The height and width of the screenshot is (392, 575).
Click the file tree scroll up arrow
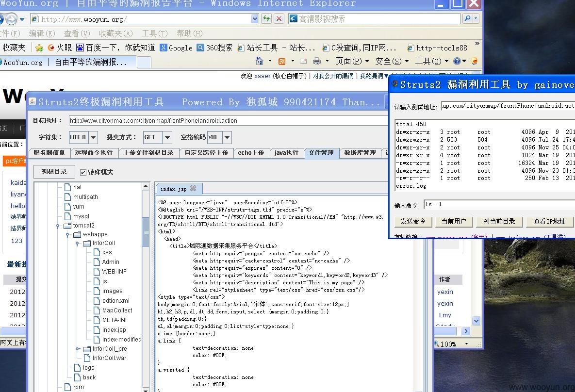pyautogui.click(x=146, y=186)
